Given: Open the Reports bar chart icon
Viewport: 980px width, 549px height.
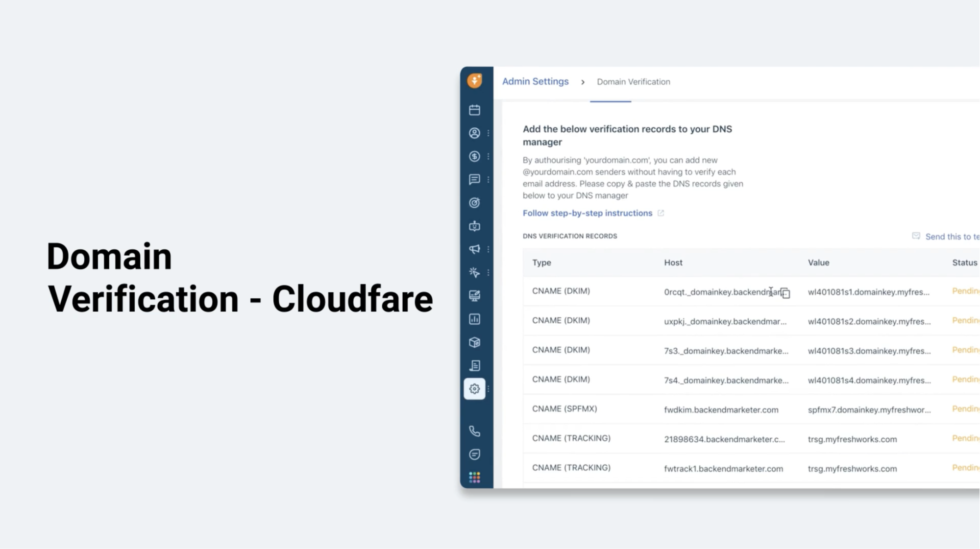Looking at the screenshot, I should point(474,319).
